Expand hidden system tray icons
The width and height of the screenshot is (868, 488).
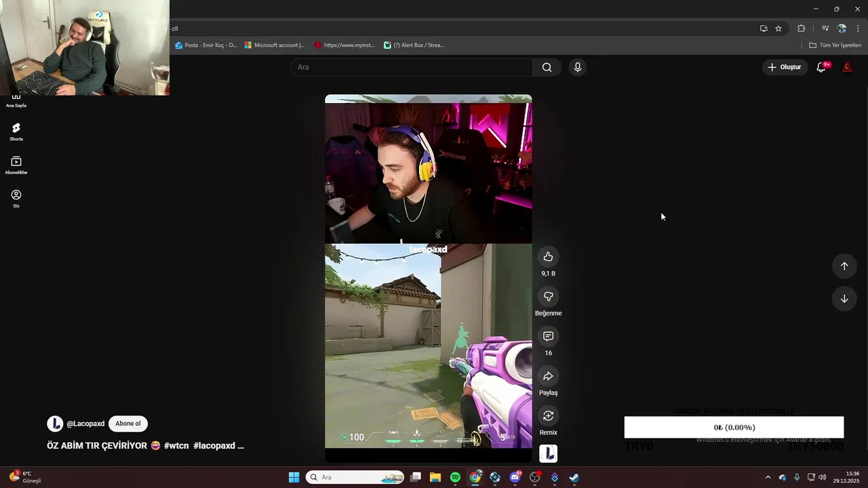pyautogui.click(x=768, y=477)
